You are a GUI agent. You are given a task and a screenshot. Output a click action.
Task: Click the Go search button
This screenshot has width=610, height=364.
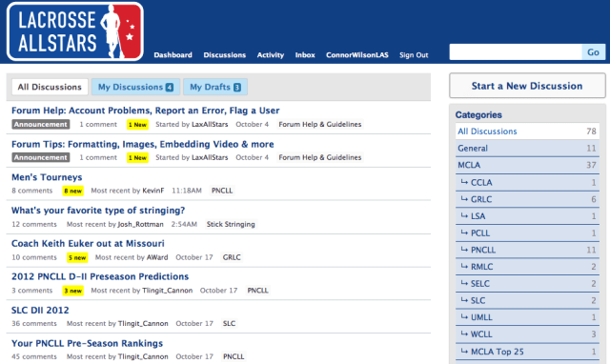click(593, 51)
